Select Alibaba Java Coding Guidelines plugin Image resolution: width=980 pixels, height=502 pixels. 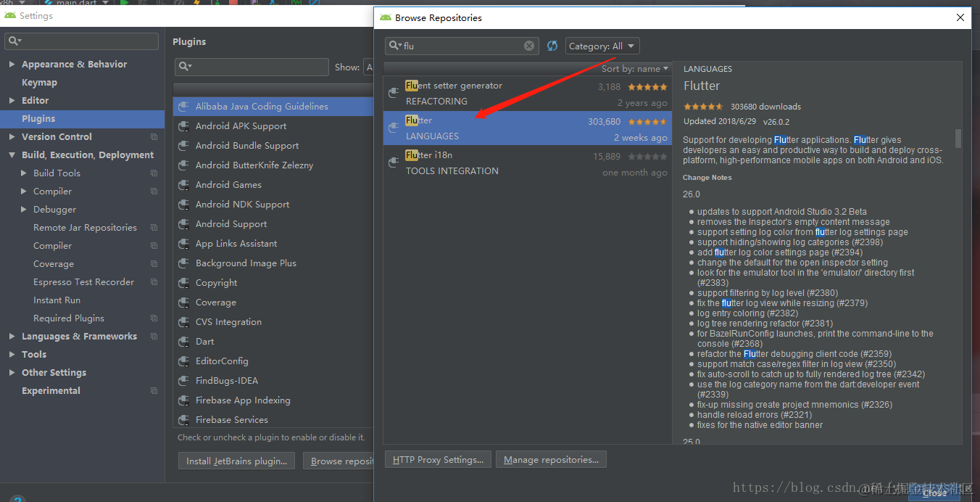coord(274,106)
